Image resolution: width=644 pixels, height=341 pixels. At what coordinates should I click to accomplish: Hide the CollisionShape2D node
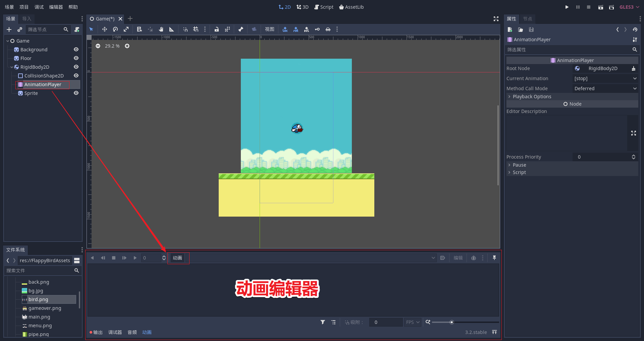[76, 76]
